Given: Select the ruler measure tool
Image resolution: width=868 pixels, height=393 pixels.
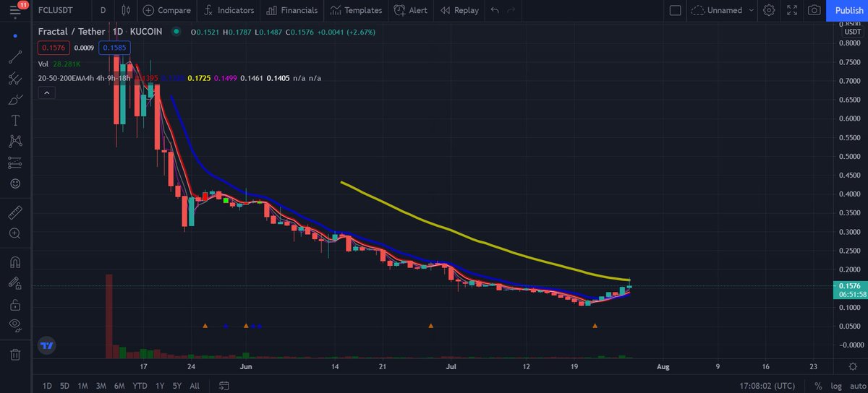Looking at the screenshot, I should click(x=15, y=212).
